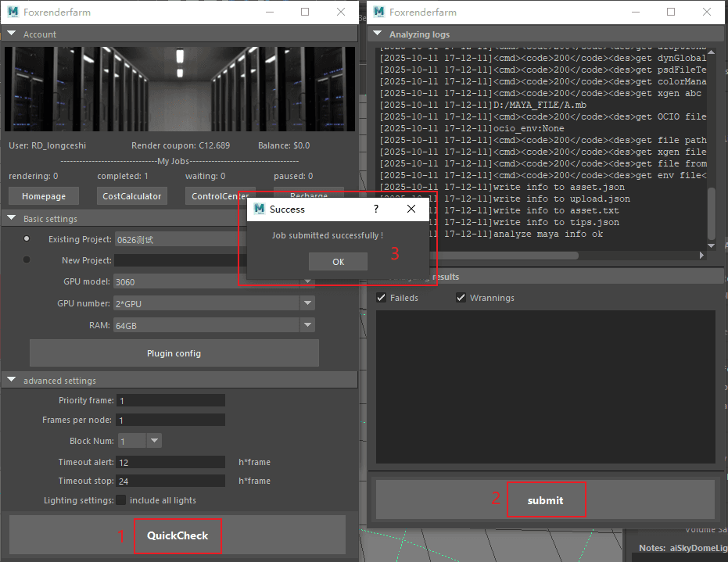Click the Timeout alert input field
Screen dimensions: 728x562
(170, 463)
